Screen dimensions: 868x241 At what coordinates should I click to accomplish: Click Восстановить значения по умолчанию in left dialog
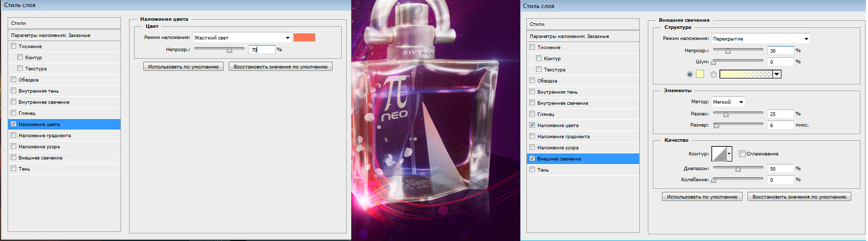[280, 66]
